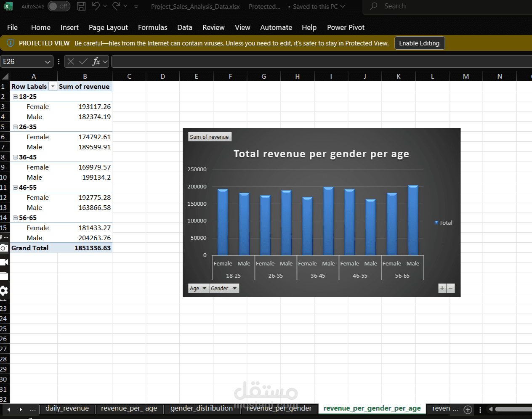Click the Save disk icon
This screenshot has height=419, width=532.
[81, 6]
